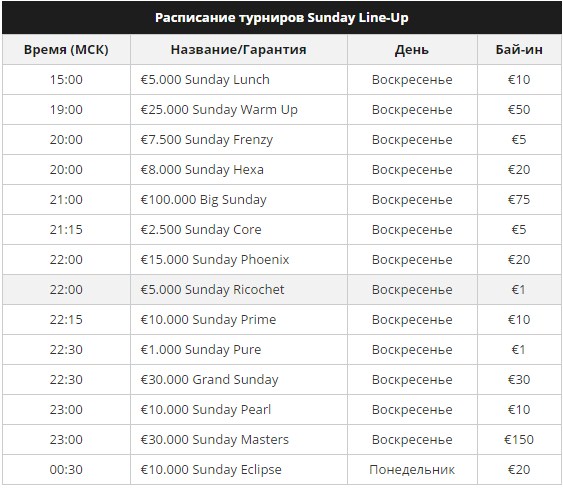Select the 22:15 time cell

click(66, 320)
